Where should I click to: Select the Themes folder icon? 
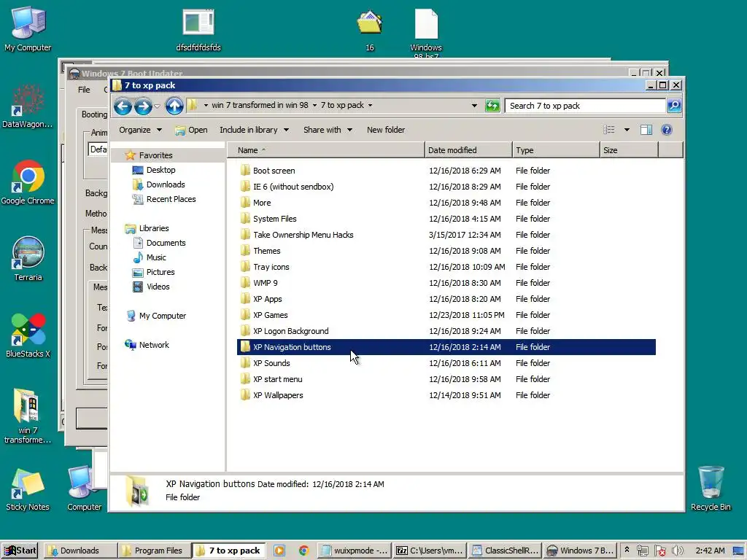245,251
